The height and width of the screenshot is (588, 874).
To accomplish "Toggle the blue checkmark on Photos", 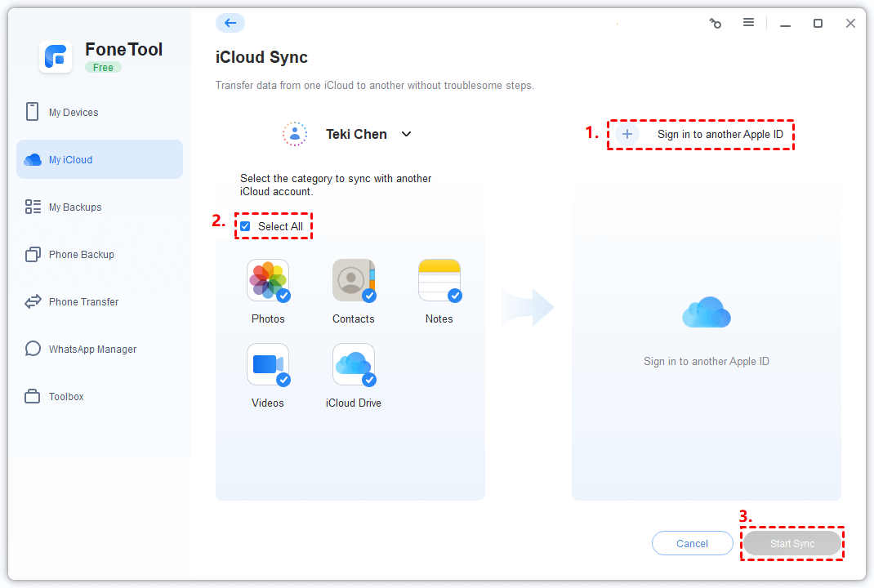I will (x=283, y=296).
